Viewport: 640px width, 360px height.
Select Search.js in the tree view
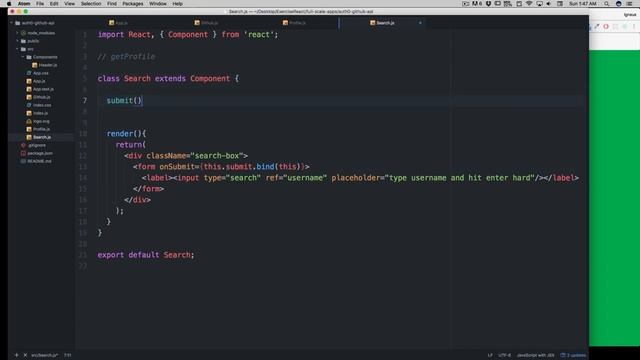(42, 137)
